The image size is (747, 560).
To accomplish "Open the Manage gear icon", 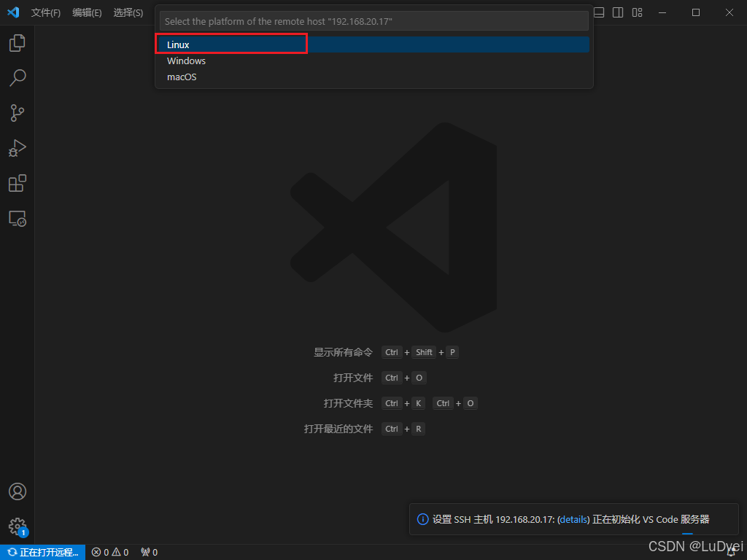I will [x=18, y=526].
